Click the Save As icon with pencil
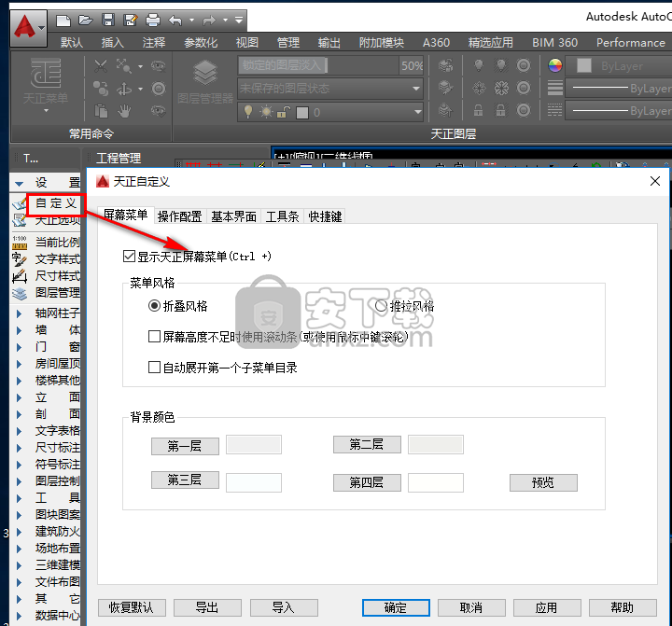The height and width of the screenshot is (626, 672). pyautogui.click(x=131, y=21)
